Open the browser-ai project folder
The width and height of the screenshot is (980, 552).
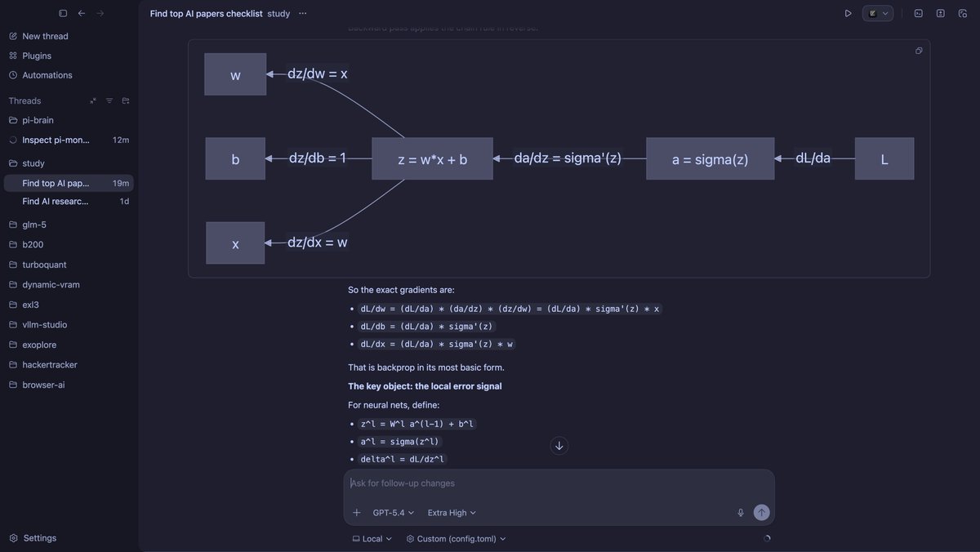click(x=69, y=385)
